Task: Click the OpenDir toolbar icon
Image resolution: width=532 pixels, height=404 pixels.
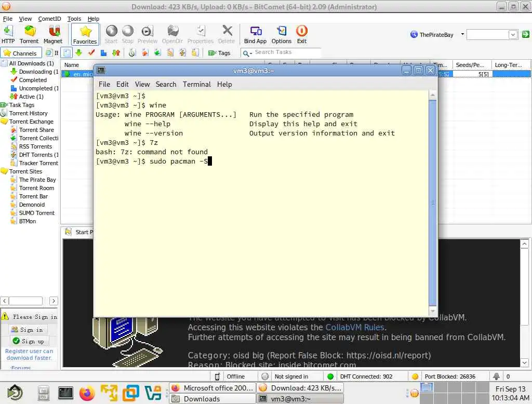Action: 172,35
